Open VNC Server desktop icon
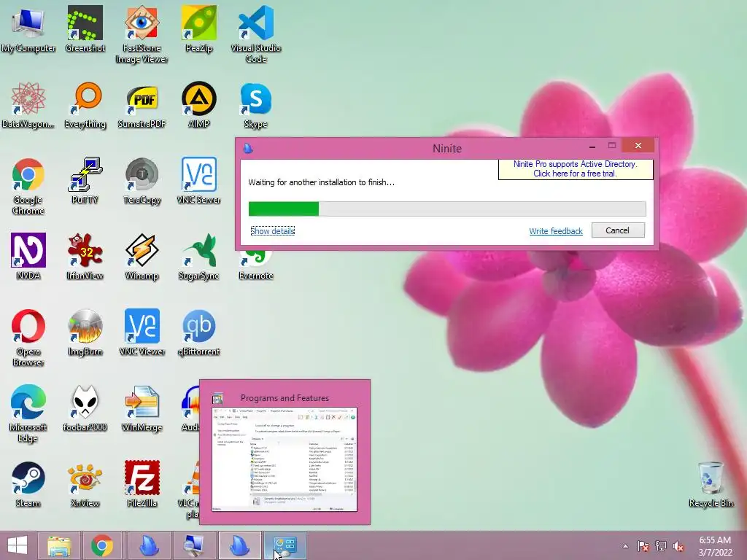Screen dimensions: 747x560 198,181
